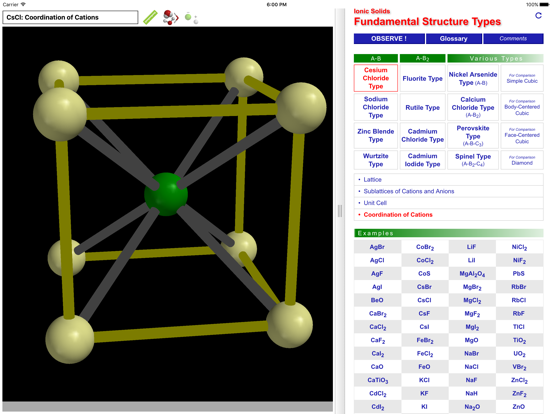
Task: Select Fluorite Type structure
Action: tap(422, 78)
